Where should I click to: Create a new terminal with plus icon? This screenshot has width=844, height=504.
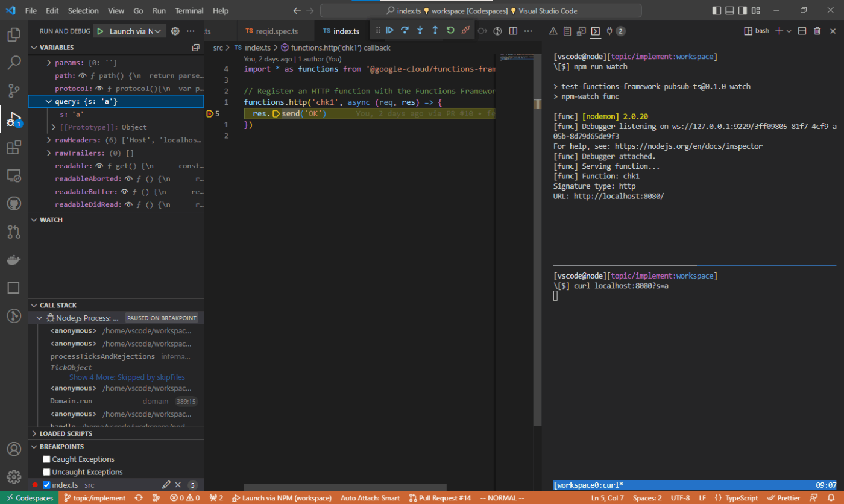point(779,31)
